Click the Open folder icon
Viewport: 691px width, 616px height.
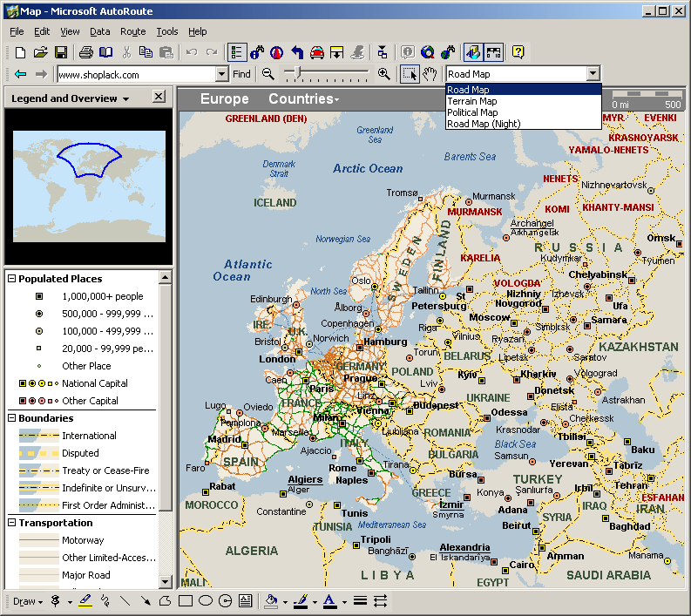[41, 52]
